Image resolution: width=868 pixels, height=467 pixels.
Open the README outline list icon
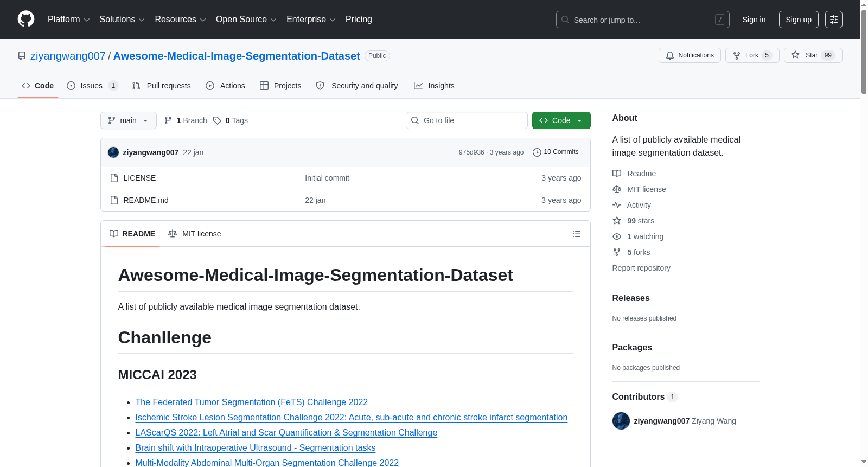click(x=576, y=234)
